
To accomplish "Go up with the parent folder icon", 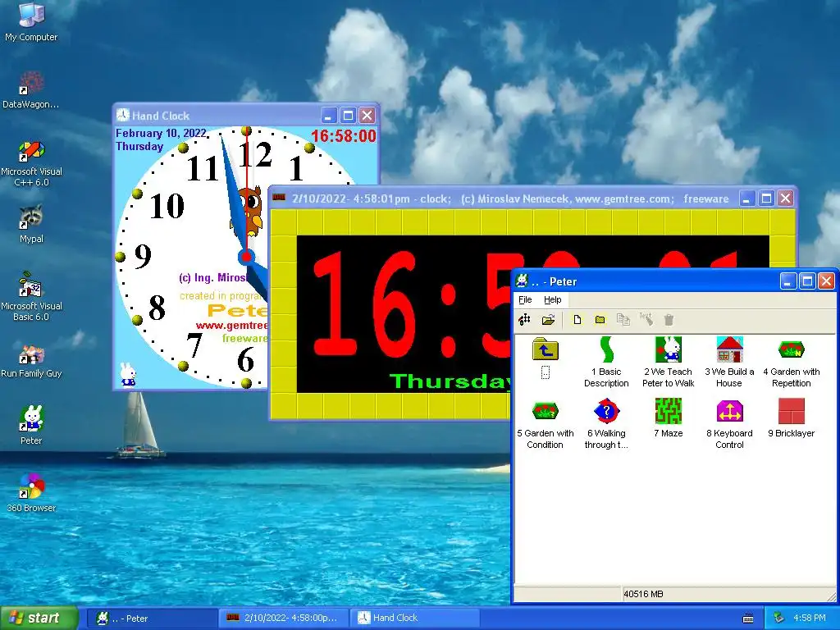I will pyautogui.click(x=546, y=349).
